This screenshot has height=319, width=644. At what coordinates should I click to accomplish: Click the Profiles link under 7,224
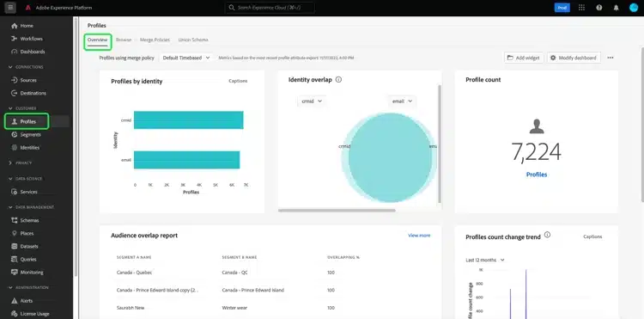tap(537, 175)
